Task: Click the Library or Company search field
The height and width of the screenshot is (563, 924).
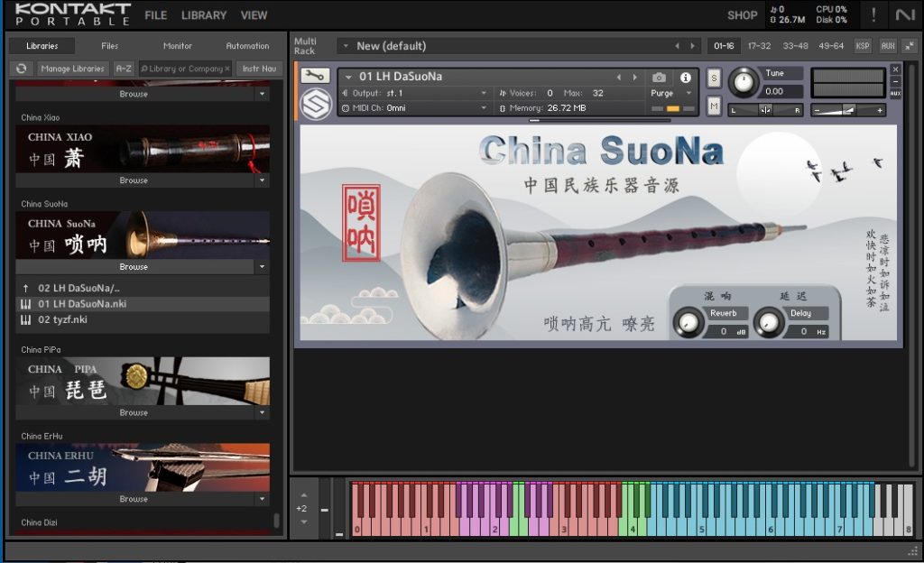Action: click(x=185, y=69)
